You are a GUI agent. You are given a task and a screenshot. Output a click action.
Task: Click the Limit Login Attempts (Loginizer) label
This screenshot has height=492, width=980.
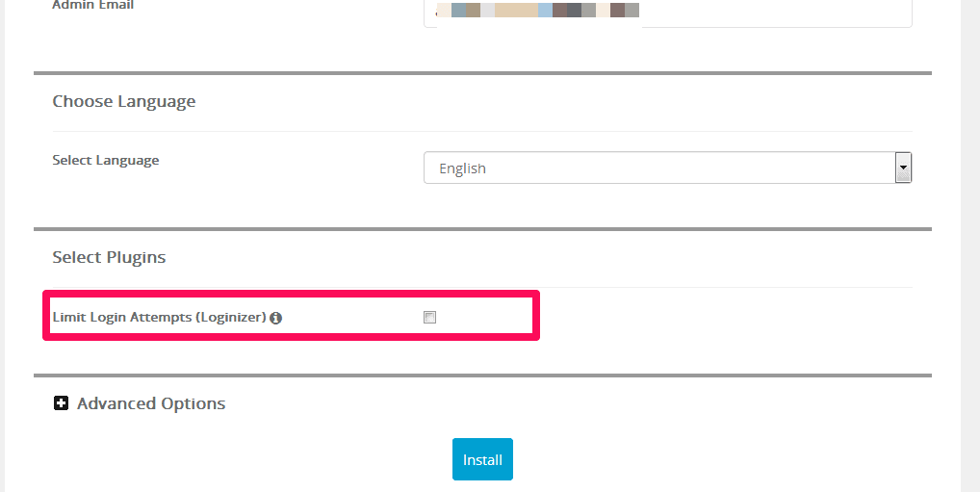pos(159,317)
